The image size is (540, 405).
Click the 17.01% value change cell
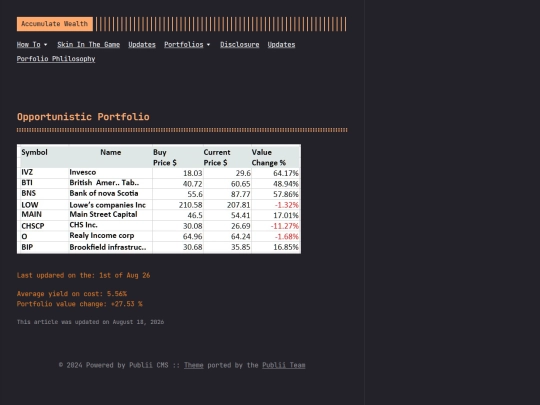point(285,216)
